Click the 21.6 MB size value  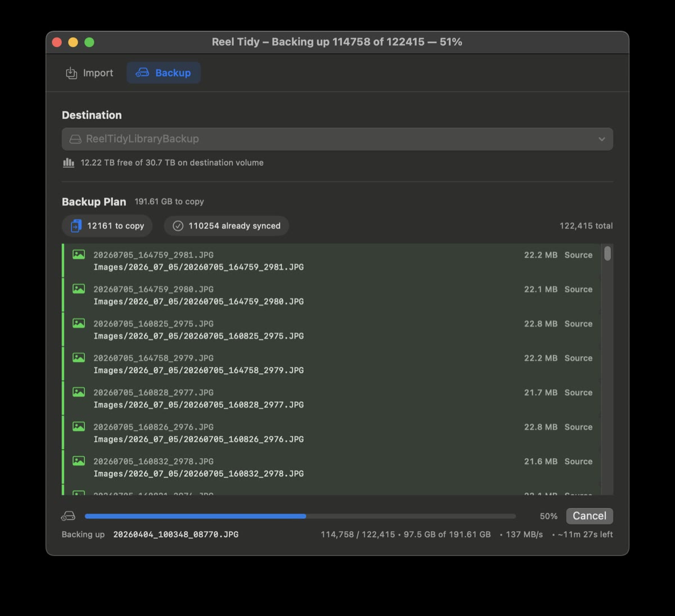click(541, 461)
